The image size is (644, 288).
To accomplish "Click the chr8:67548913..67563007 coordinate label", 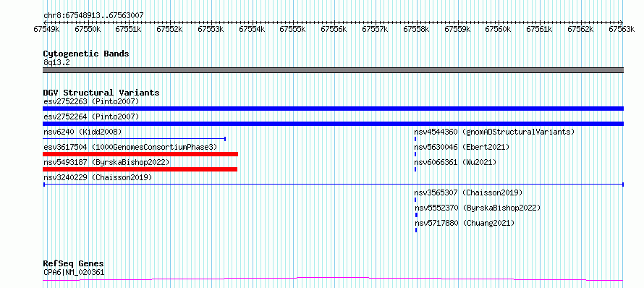I will tap(93, 16).
